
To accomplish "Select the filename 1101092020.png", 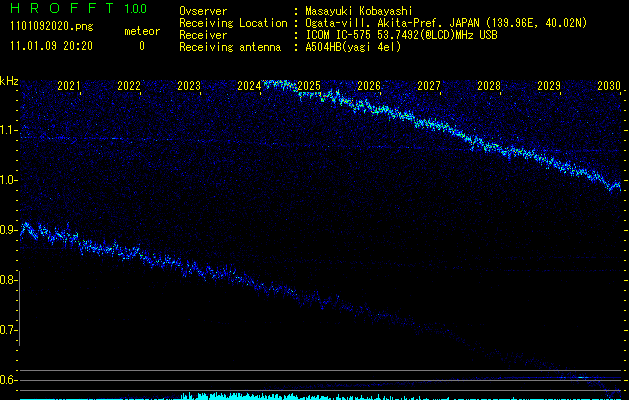I will tap(52, 27).
